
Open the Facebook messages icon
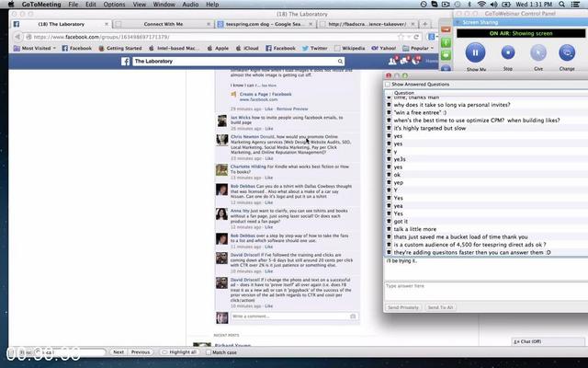pyautogui.click(x=404, y=61)
